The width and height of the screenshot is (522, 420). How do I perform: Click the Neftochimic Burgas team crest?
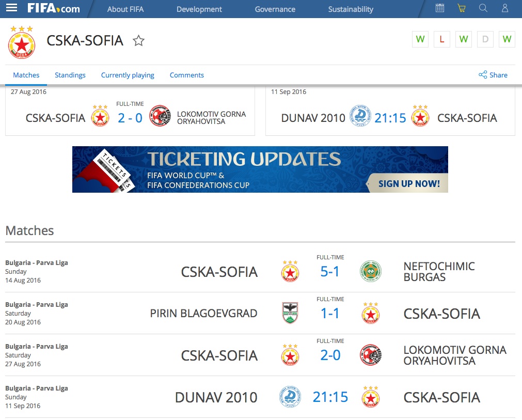point(370,272)
